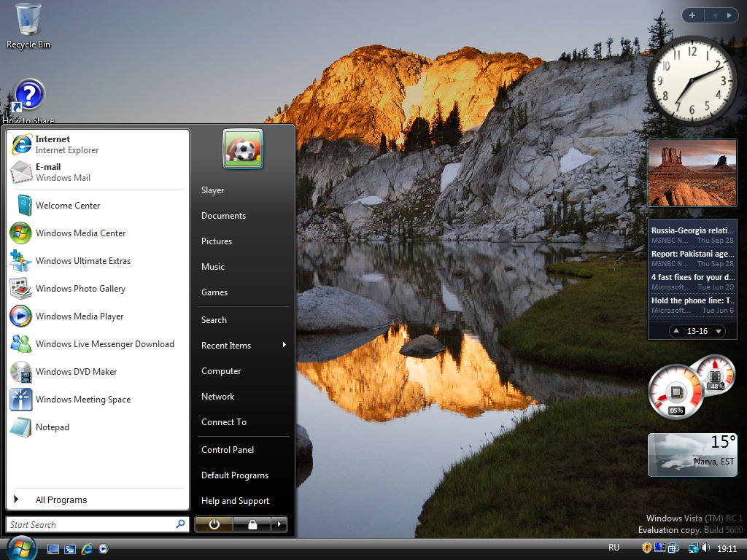Open Report: Pakistani headline
This screenshot has width=747, height=560.
(692, 258)
